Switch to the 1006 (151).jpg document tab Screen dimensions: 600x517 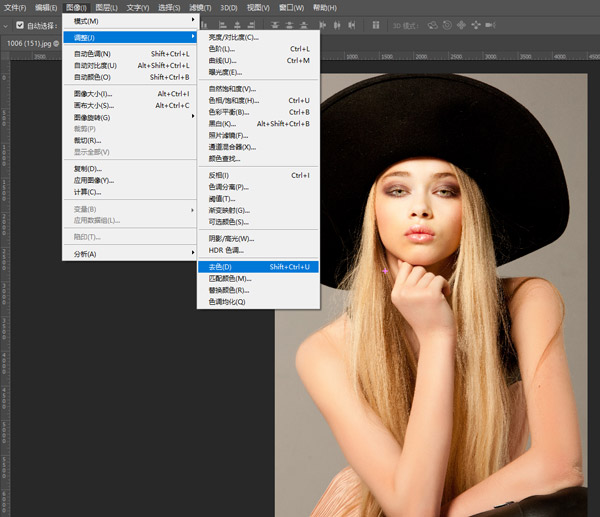tap(28, 43)
